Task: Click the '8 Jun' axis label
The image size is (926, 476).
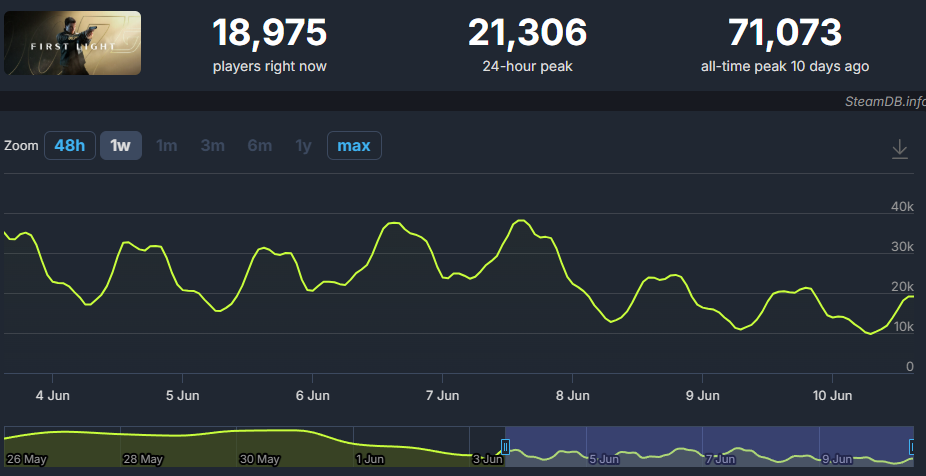Action: click(572, 395)
